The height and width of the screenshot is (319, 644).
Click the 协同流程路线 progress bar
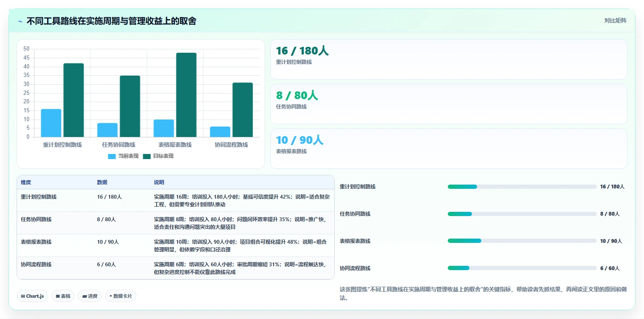(x=522, y=268)
